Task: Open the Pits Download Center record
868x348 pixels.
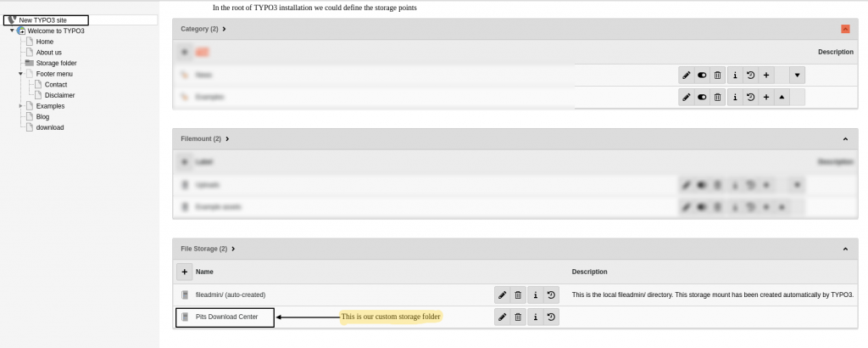Action: 226,317
